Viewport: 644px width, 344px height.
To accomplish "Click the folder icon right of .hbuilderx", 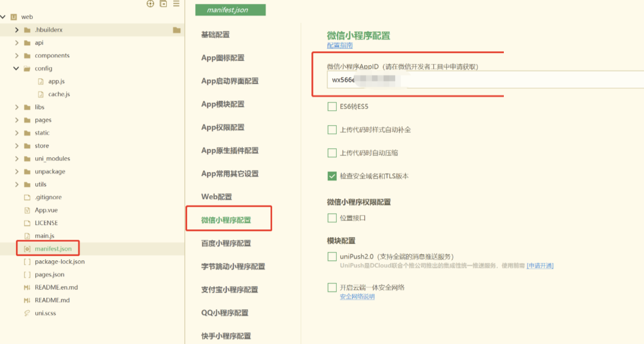I will [x=177, y=30].
